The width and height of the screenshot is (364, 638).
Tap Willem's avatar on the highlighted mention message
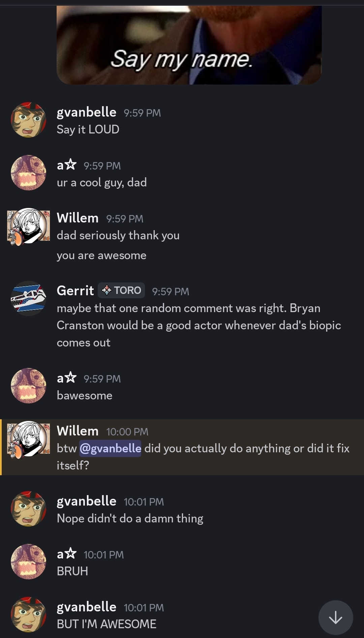click(29, 439)
